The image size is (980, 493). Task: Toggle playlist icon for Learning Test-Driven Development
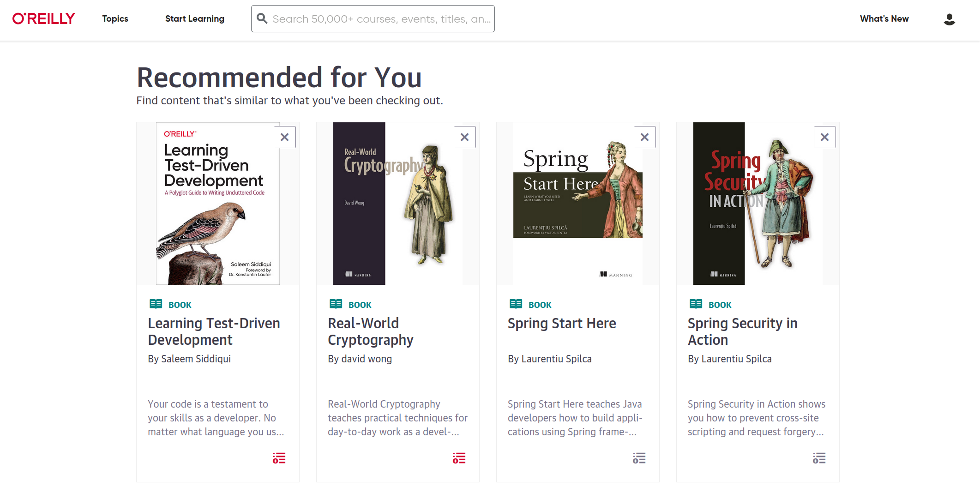(279, 458)
